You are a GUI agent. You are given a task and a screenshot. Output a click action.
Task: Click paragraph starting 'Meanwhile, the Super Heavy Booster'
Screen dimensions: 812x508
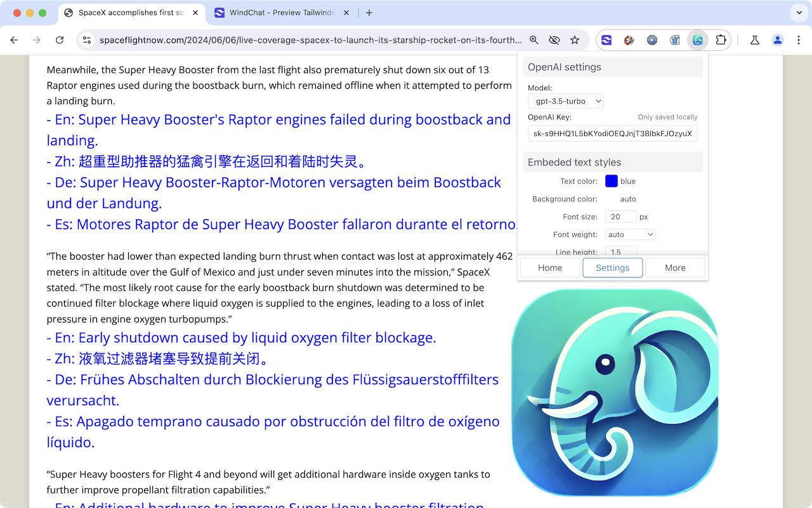(279, 85)
